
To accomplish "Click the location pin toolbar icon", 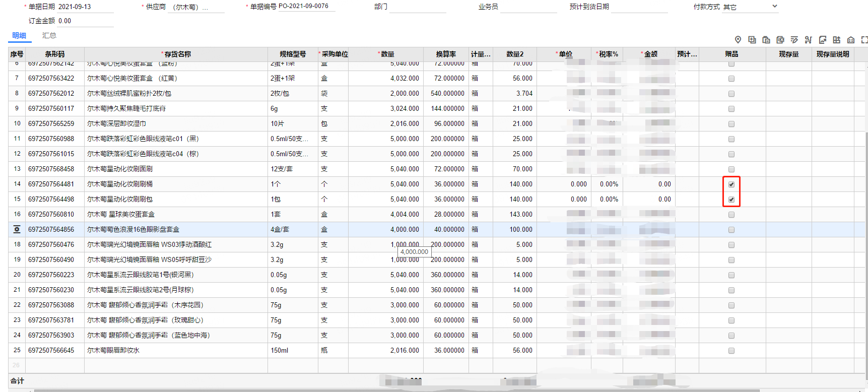I will pos(738,40).
